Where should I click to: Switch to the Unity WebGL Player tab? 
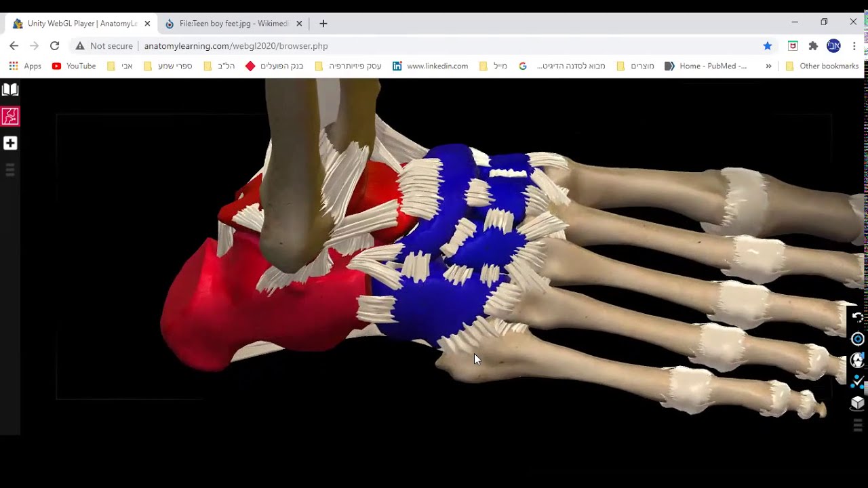tap(81, 24)
